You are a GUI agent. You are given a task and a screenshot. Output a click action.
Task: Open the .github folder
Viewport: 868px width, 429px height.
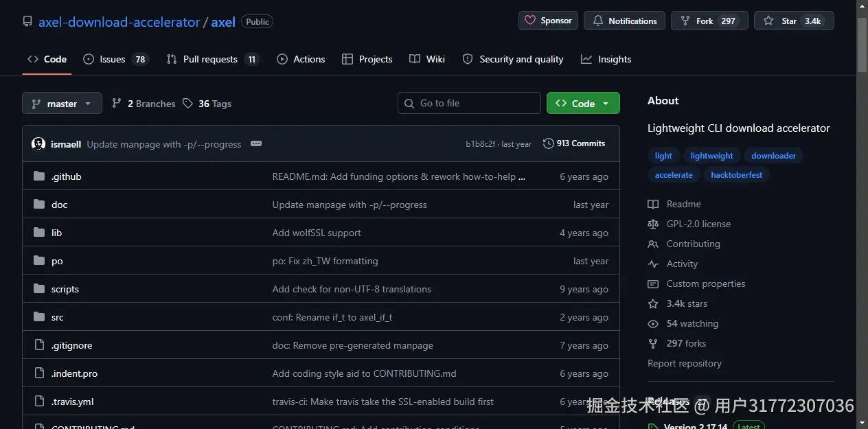[x=67, y=176]
